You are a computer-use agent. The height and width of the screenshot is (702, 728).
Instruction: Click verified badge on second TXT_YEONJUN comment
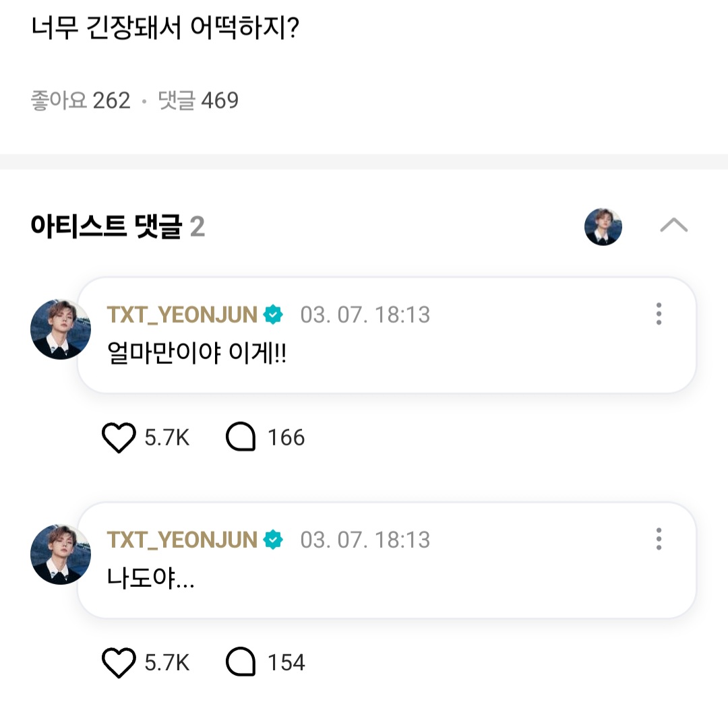[x=273, y=540]
